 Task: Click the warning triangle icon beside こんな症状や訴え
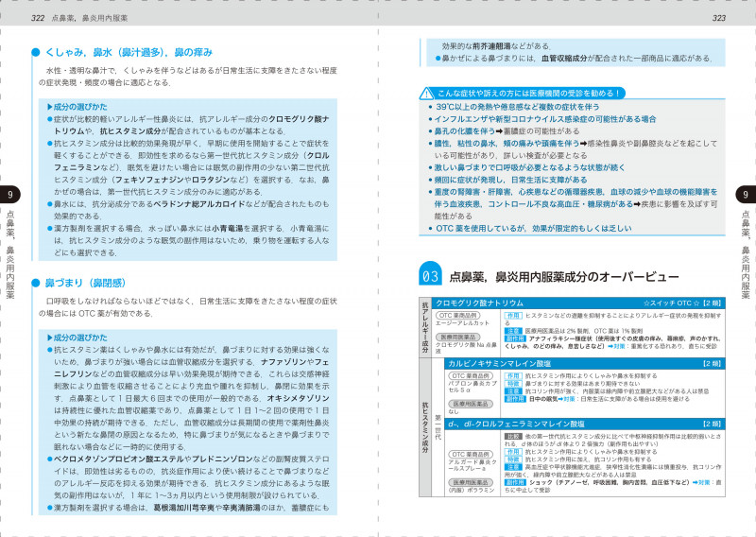coord(426,93)
